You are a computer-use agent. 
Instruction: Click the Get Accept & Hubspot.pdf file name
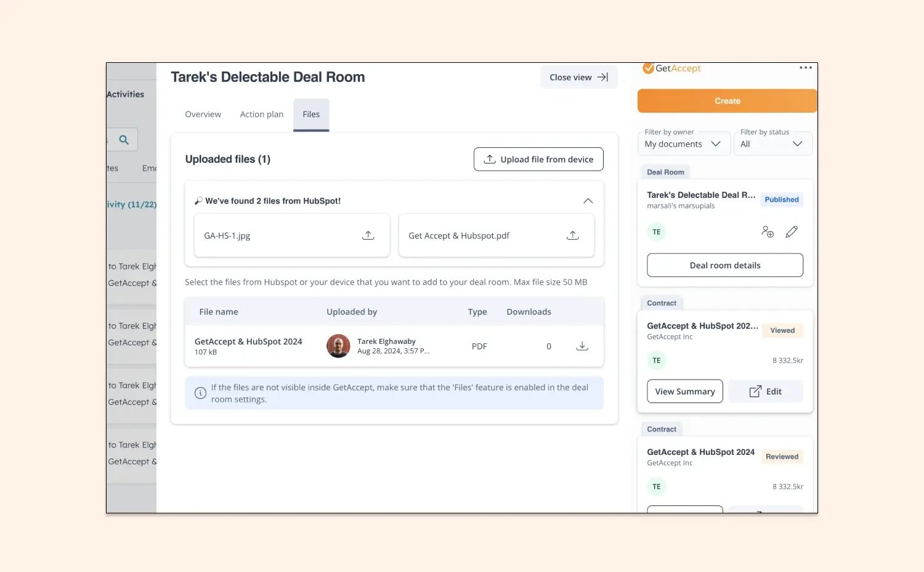(459, 235)
